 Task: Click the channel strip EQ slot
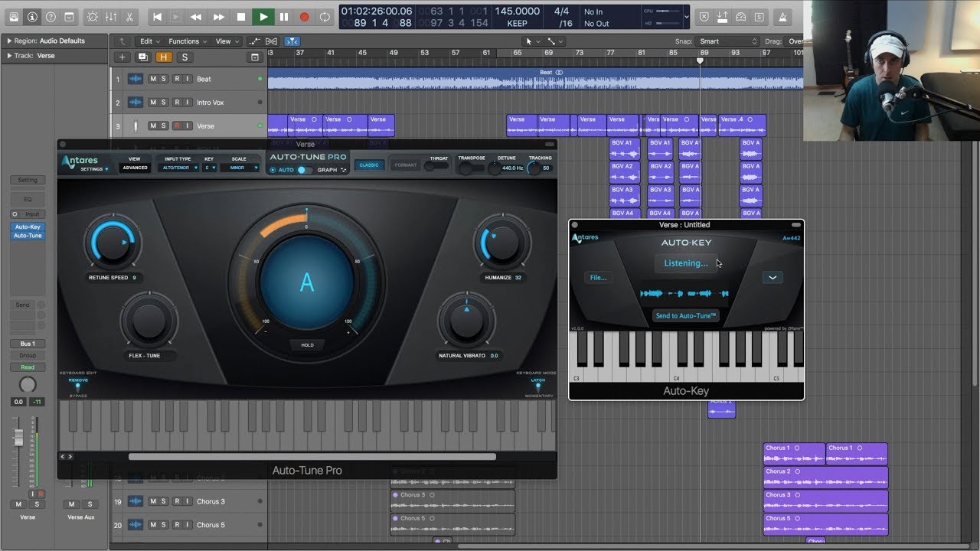(x=28, y=199)
